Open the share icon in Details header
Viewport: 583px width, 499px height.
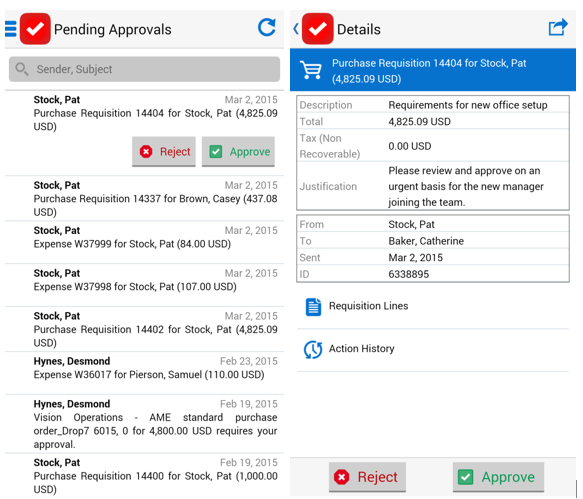pyautogui.click(x=558, y=28)
